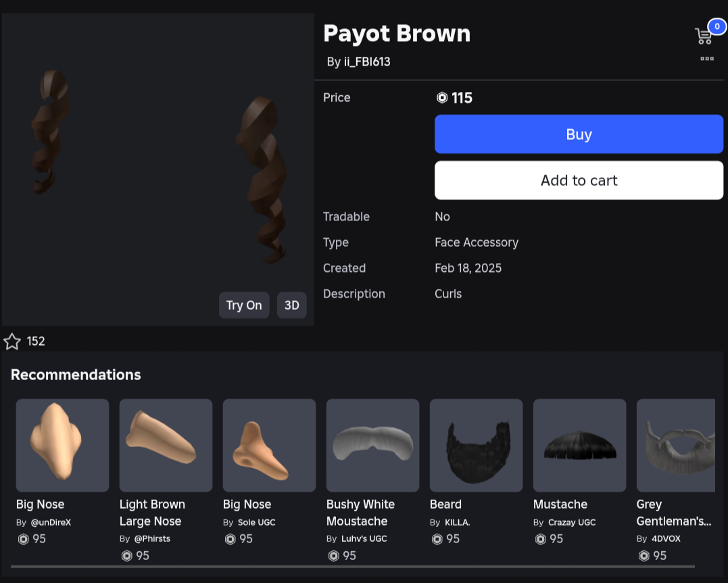Click the Robux icon under Grey Gentleman's

click(644, 555)
